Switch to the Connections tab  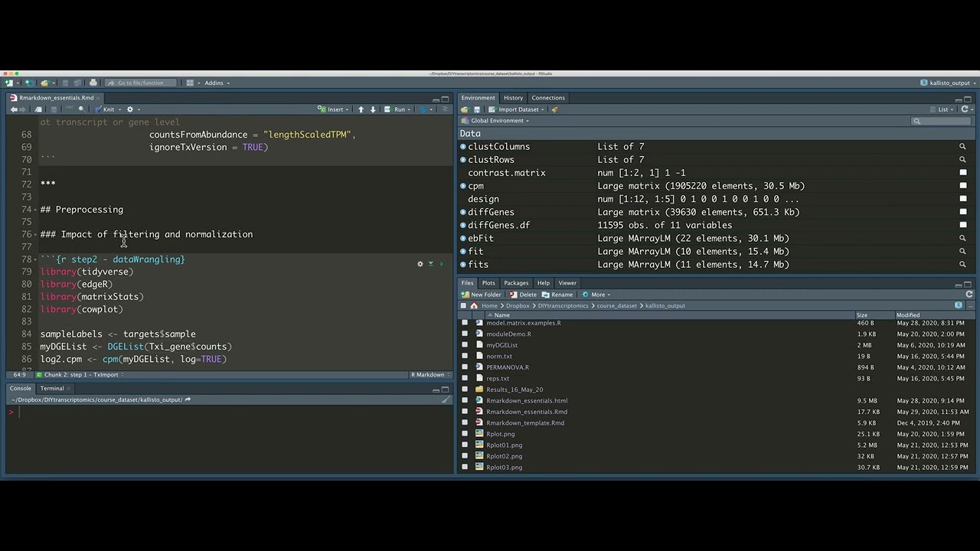coord(548,98)
